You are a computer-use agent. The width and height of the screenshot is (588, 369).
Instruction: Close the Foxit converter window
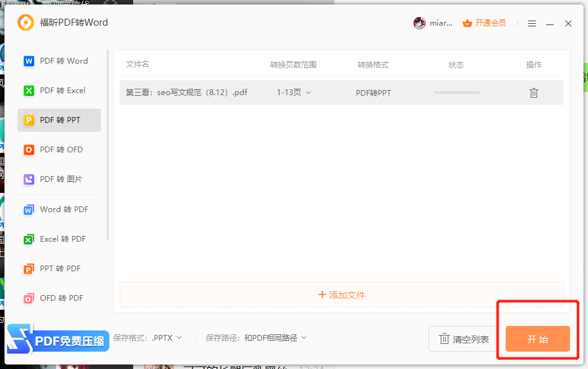click(568, 24)
